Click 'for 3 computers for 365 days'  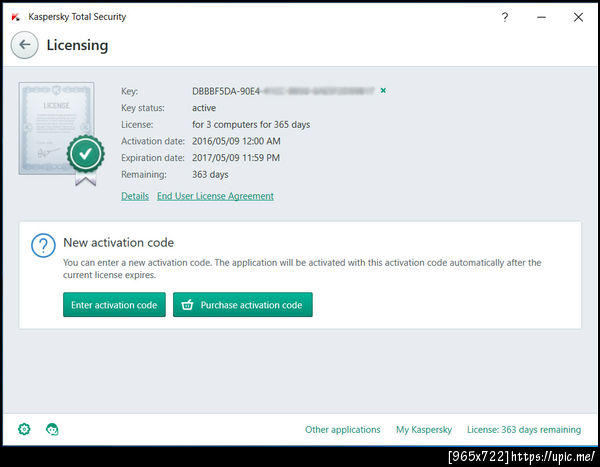251,124
